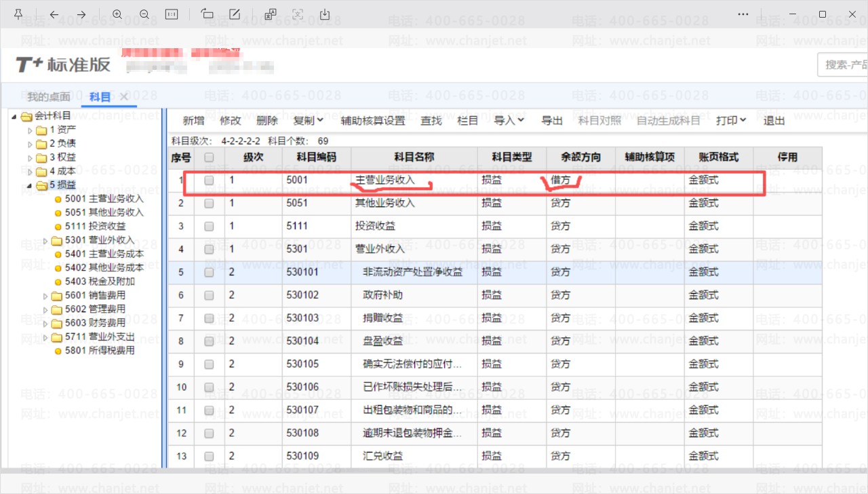868x494 pixels.
Task: Click the orange dot beside 5402 其他业务成本
Action: (58, 268)
